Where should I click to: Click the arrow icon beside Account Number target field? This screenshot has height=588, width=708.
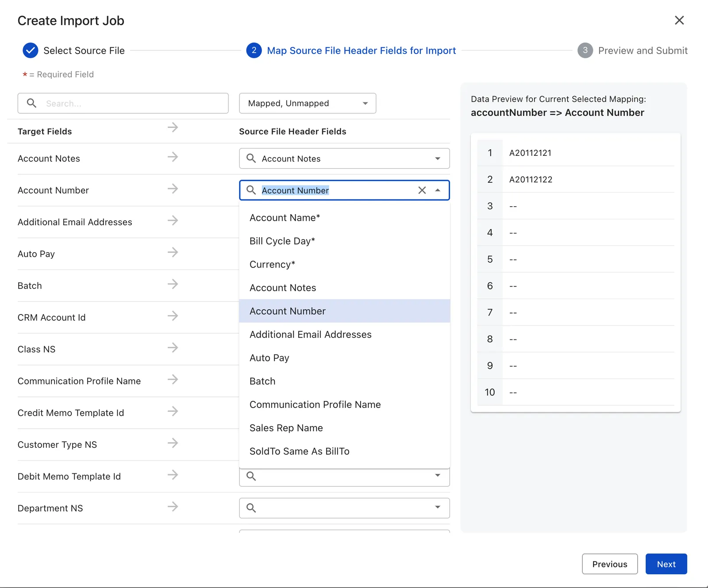173,188
